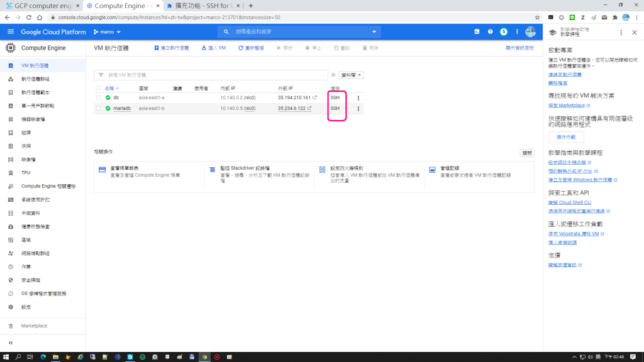The image size is (644, 362).
Task: Click the db instance green status icon
Action: pyautogui.click(x=108, y=97)
